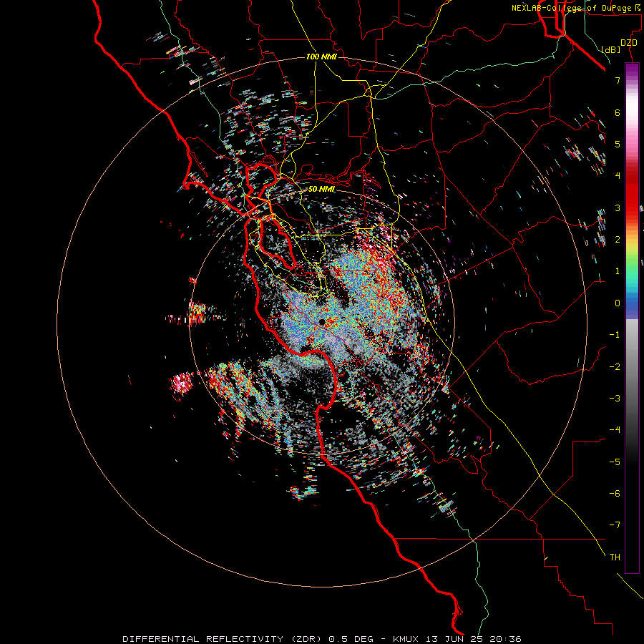Click the [dB] units label
Screen dimensions: 644x644
[x=611, y=49]
